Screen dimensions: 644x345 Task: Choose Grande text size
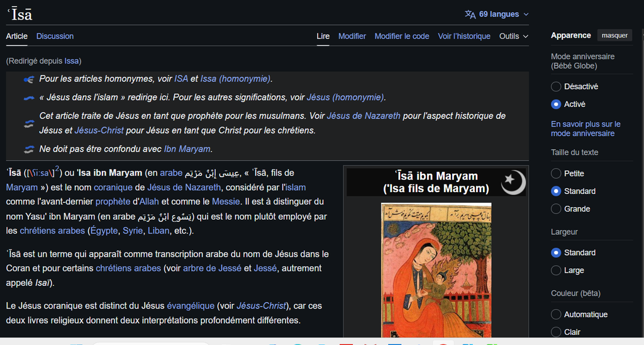(x=556, y=209)
